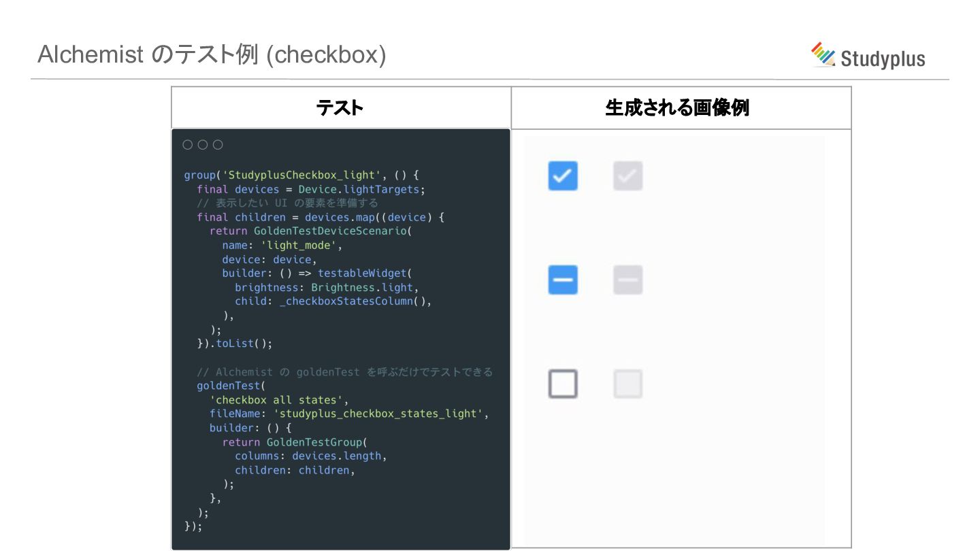This screenshot has height=551, width=980.
Task: Click the grey disabled unchecked checkbox
Action: pyautogui.click(x=627, y=384)
